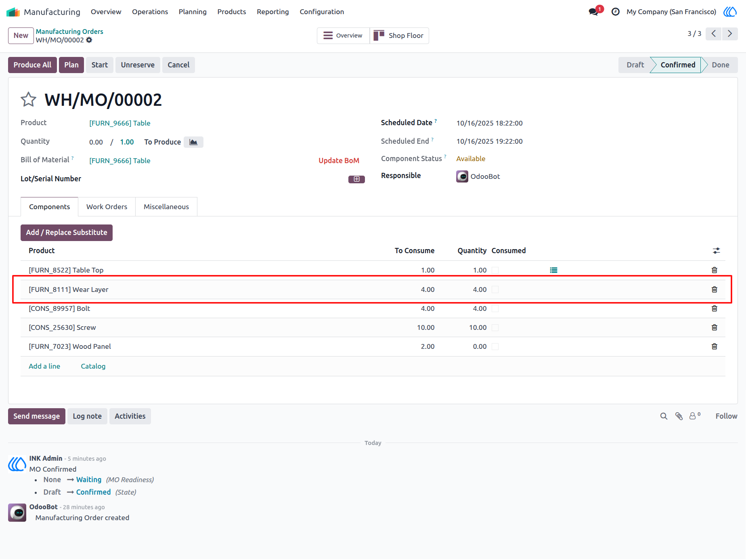Delete the Wood Panel component line
Viewport: 746px width, 560px height.
(x=715, y=346)
